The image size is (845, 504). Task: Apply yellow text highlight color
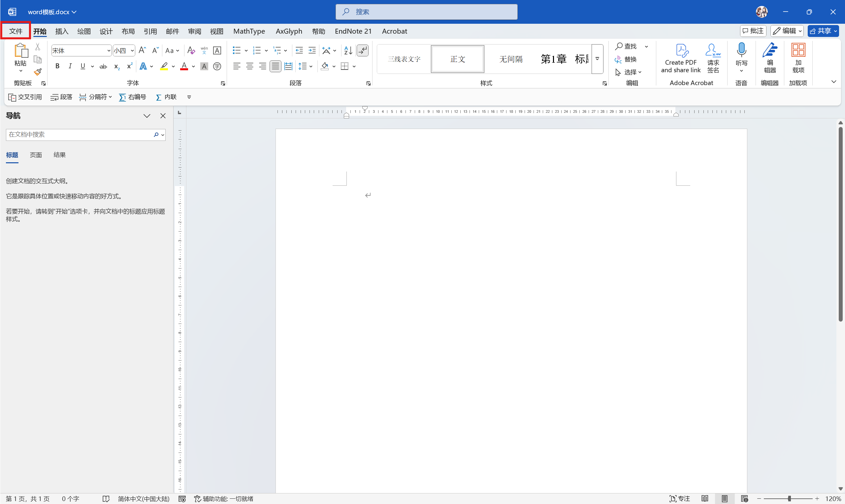coord(164,66)
